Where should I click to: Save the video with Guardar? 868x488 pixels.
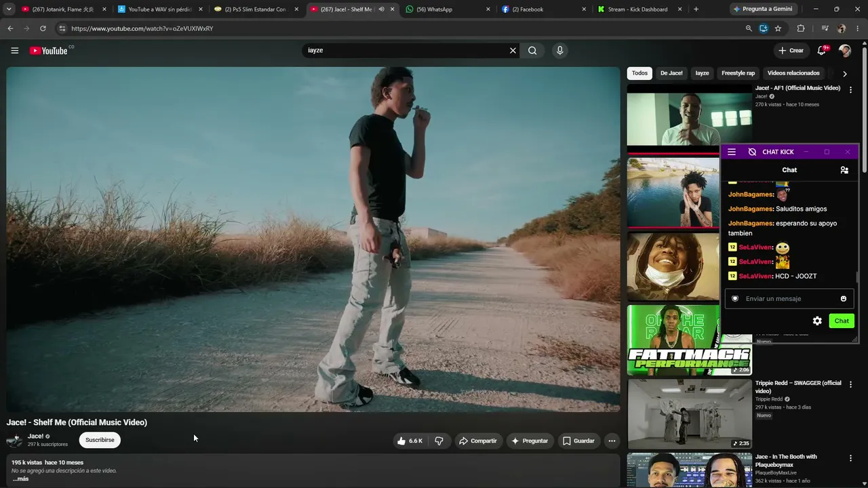[578, 441]
